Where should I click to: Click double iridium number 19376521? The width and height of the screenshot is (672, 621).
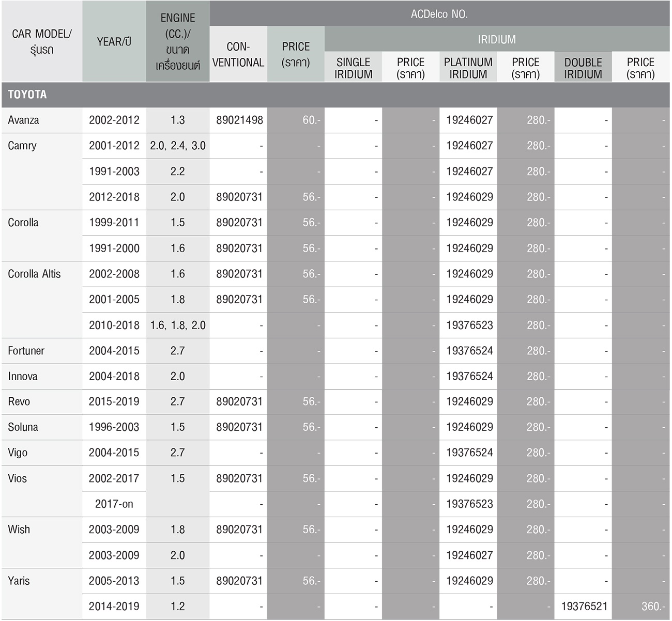click(584, 607)
